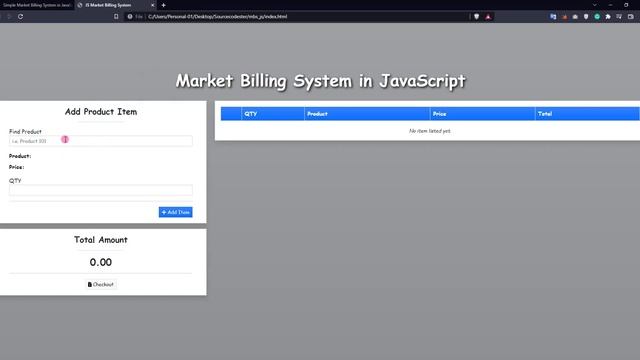Click the playlist icon near toolbar end
The image size is (640, 360).
pos(619,17)
